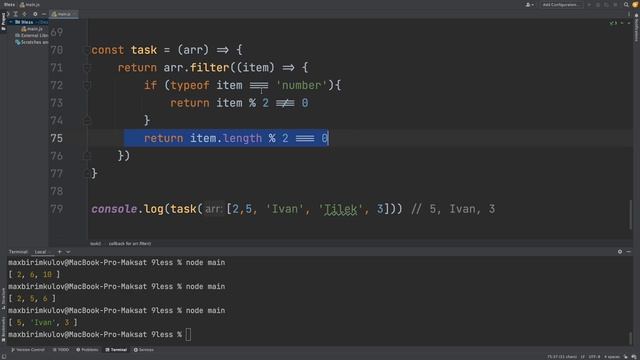Open the Services tool window tab
The height and width of the screenshot is (360, 640).
pyautogui.click(x=144, y=350)
